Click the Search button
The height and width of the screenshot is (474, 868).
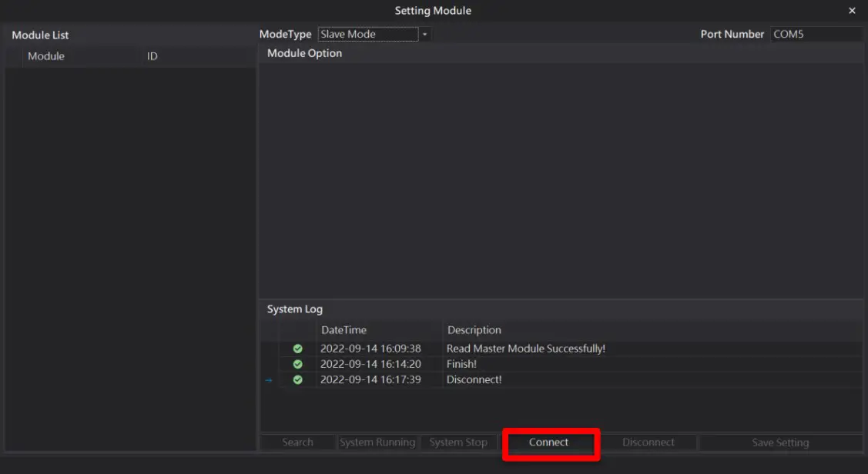point(297,442)
